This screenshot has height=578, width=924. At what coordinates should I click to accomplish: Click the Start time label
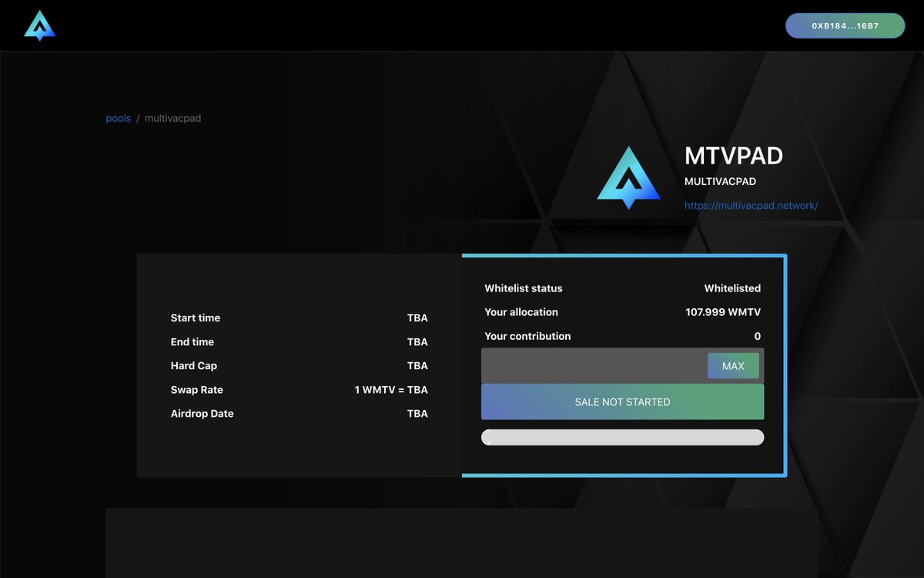(196, 318)
